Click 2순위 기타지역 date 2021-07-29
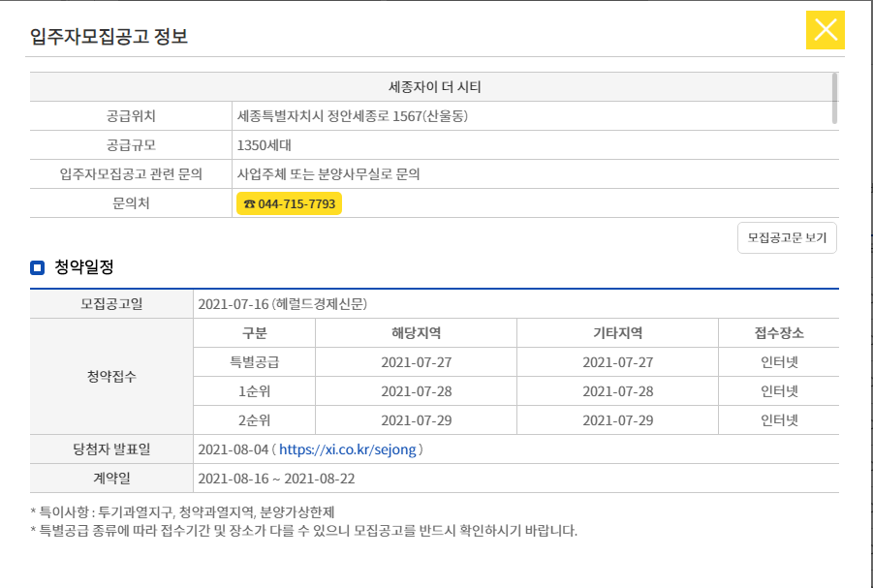Viewport: 873px width, 588px height. tap(617, 420)
